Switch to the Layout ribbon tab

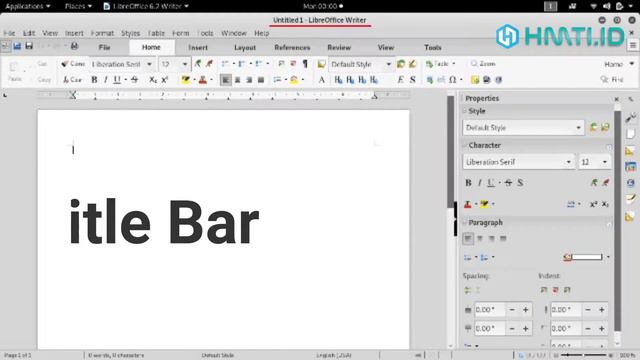245,47
